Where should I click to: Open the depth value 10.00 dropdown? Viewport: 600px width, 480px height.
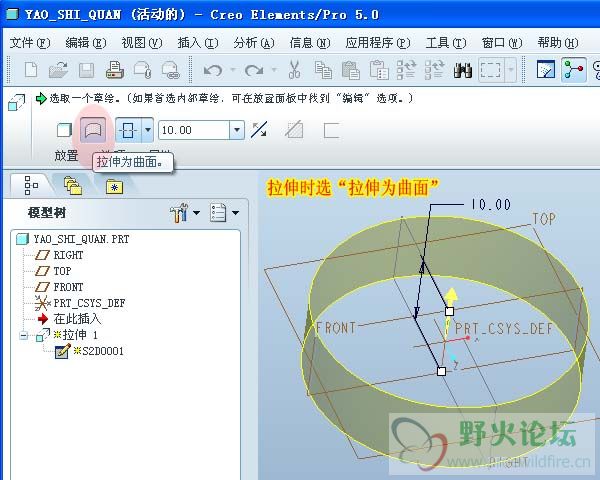point(237,130)
